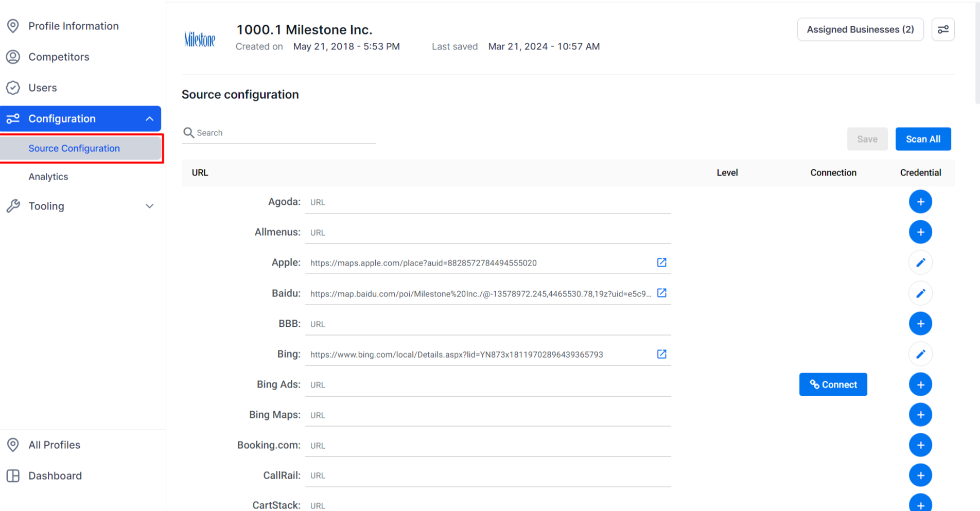980x511 pixels.
Task: Click the Apple maps URL text
Action: (423, 263)
